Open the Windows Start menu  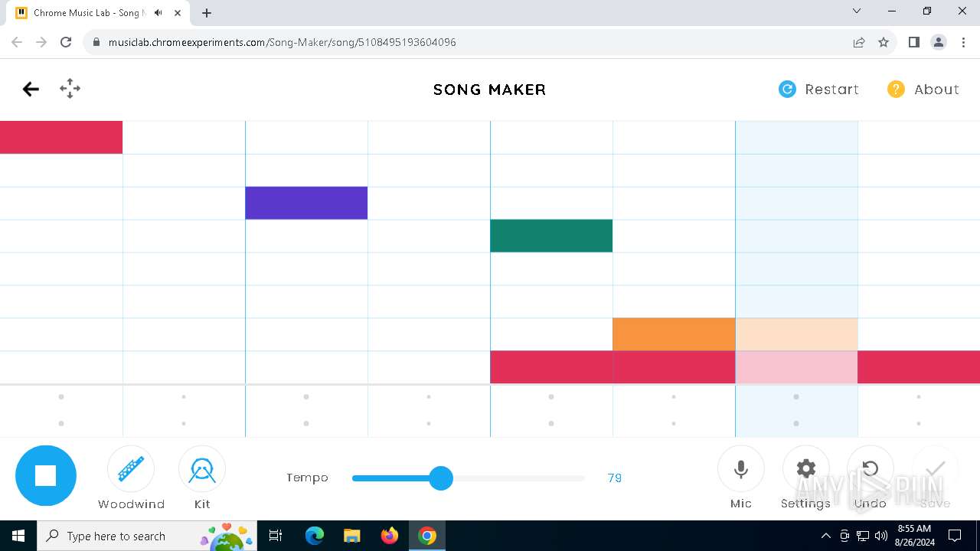[18, 536]
